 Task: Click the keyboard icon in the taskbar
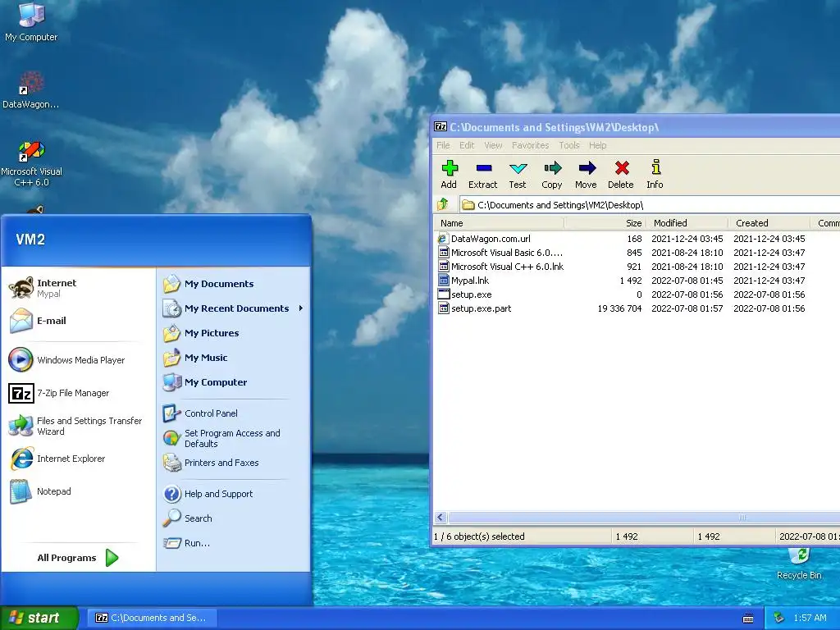pos(748,619)
